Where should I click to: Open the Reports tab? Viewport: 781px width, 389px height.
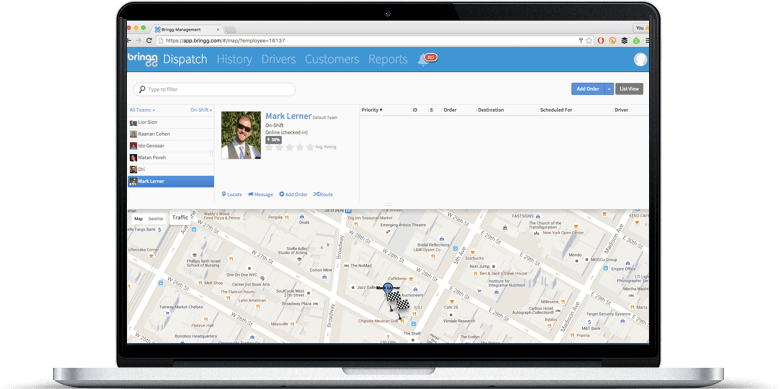[x=388, y=59]
